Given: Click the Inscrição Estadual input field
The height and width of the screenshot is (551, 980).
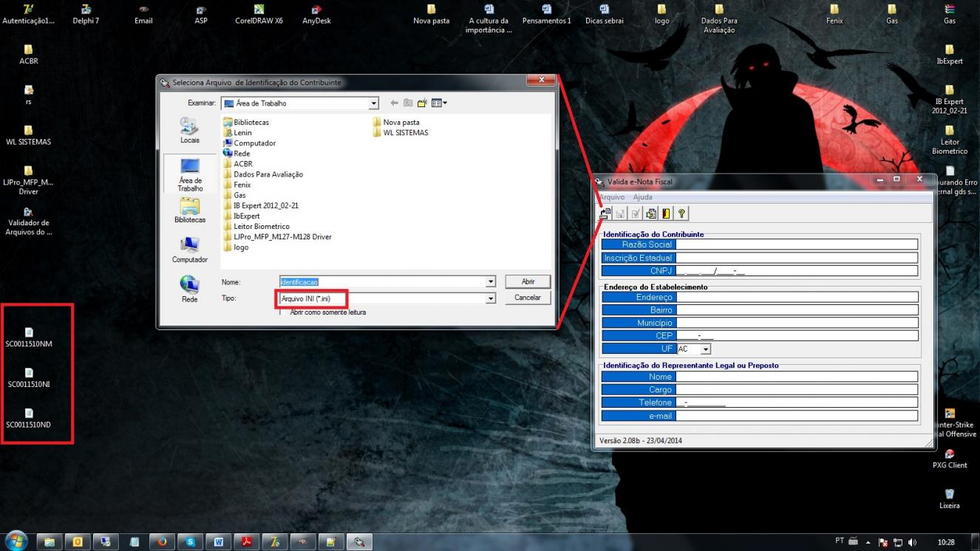Looking at the screenshot, I should click(x=797, y=258).
